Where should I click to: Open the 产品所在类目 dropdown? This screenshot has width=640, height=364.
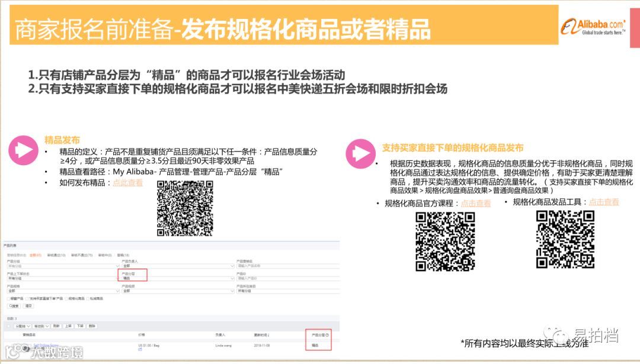(x=288, y=291)
